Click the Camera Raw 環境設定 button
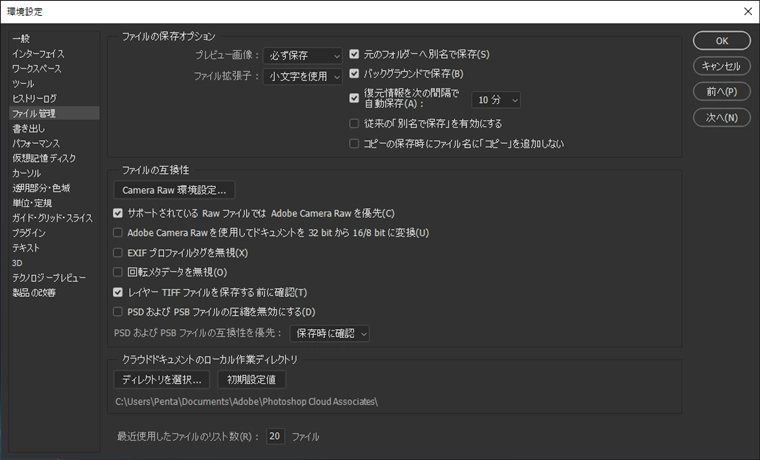The height and width of the screenshot is (460, 760). pyautogui.click(x=174, y=190)
